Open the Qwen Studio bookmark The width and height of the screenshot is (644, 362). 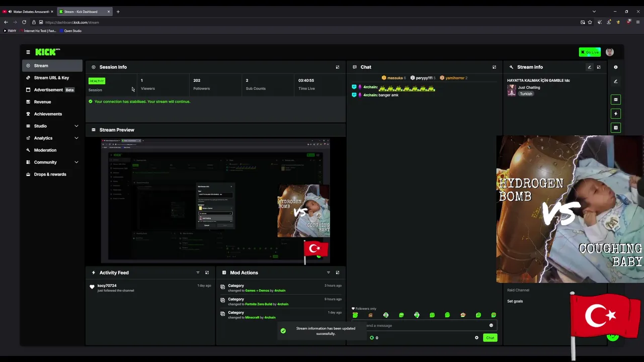point(70,31)
